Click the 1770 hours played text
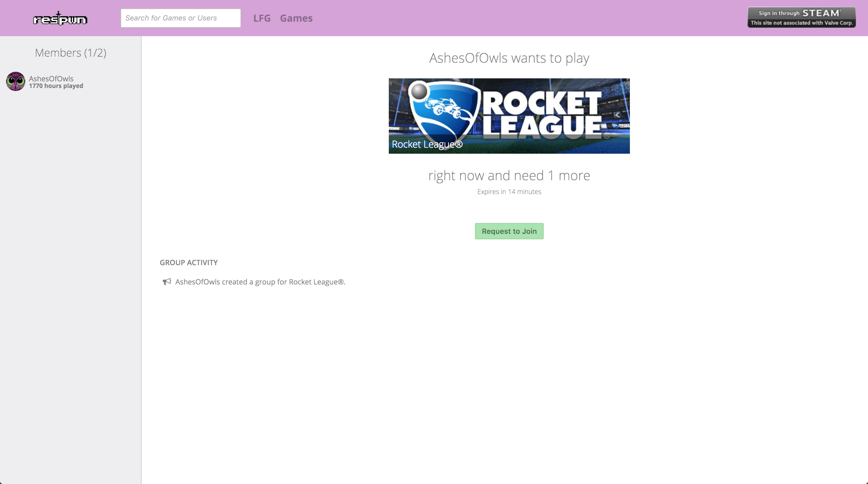The image size is (868, 484). tap(56, 86)
